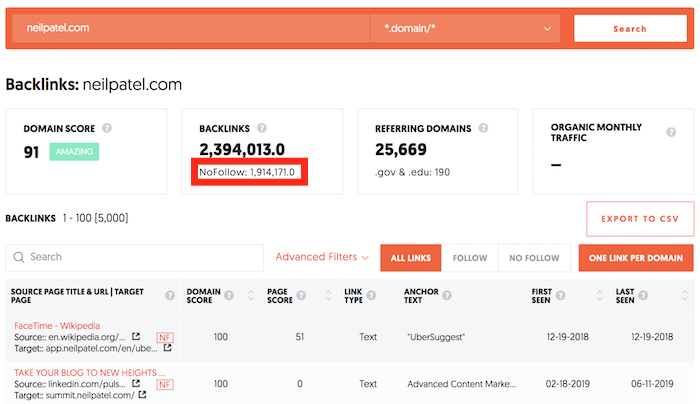The height and width of the screenshot is (404, 700).
Task: Click the green AMAZING score badge
Action: click(74, 152)
